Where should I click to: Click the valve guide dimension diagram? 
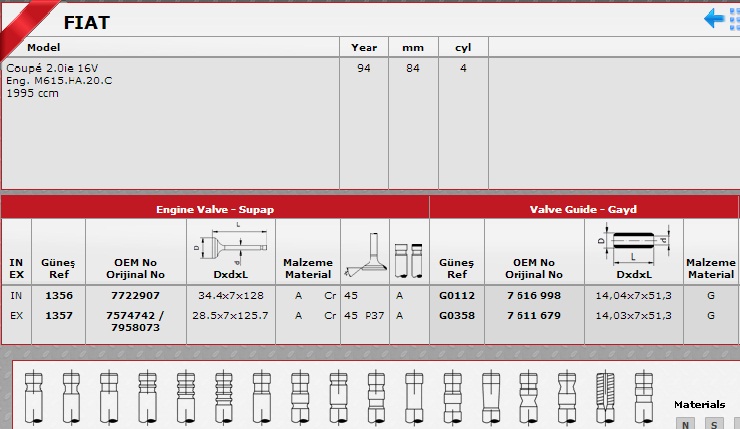[x=632, y=244]
